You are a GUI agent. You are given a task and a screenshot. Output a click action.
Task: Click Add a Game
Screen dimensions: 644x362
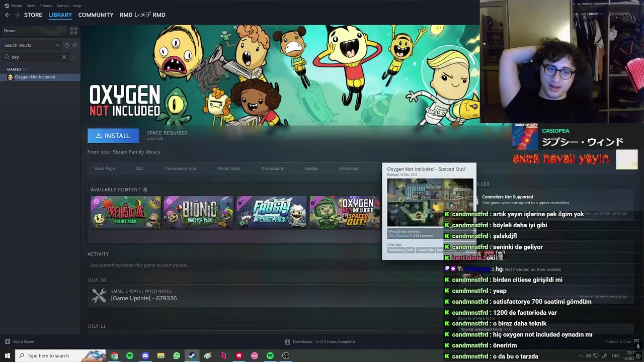[x=19, y=342]
